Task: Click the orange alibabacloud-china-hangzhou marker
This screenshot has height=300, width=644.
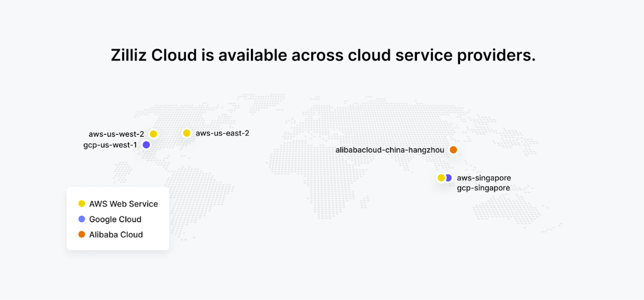Action: pyautogui.click(x=454, y=150)
